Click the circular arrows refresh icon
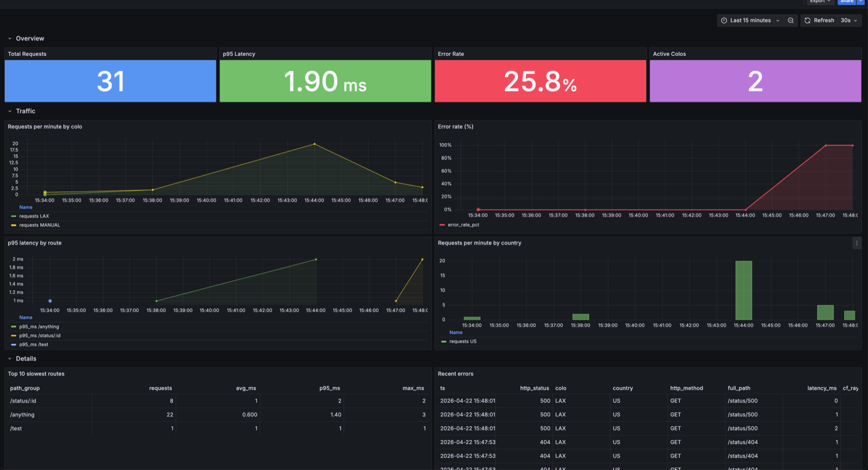The width and height of the screenshot is (868, 470). 807,21
